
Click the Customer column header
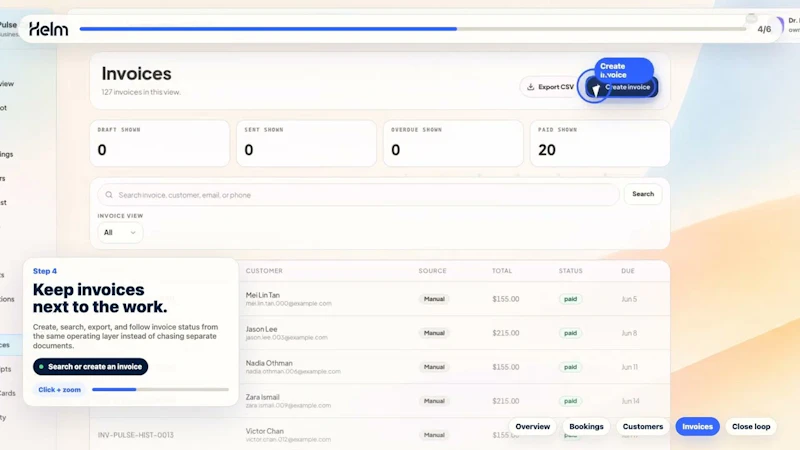tap(264, 271)
